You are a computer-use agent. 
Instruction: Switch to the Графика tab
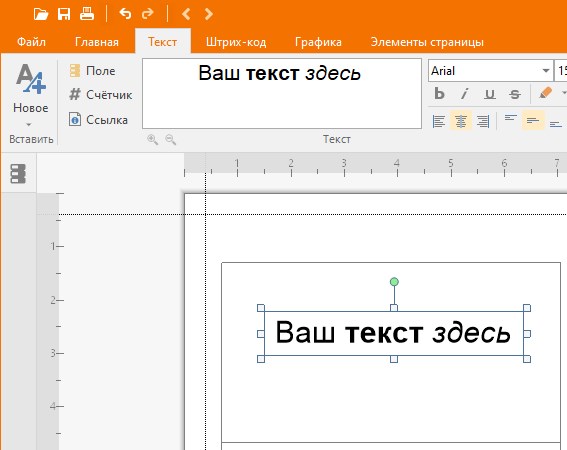(318, 42)
